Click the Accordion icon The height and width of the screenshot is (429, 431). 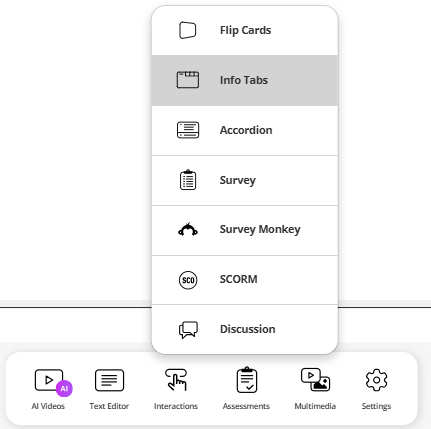188,130
